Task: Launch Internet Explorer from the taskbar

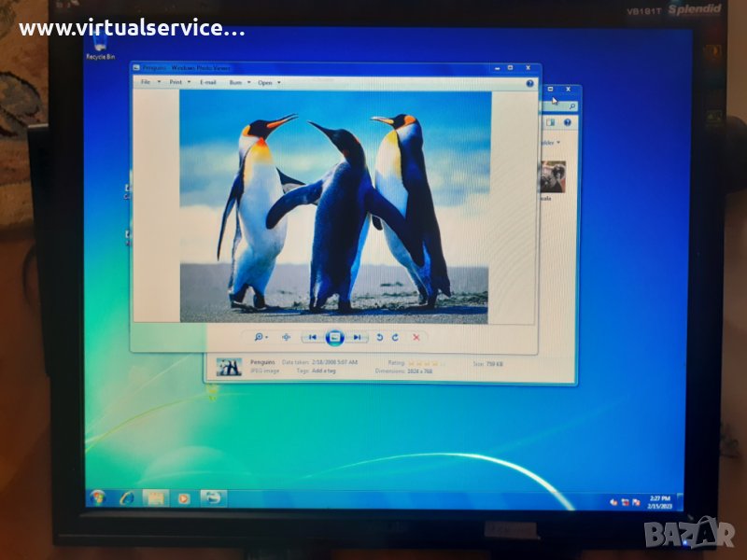Action: click(x=127, y=497)
